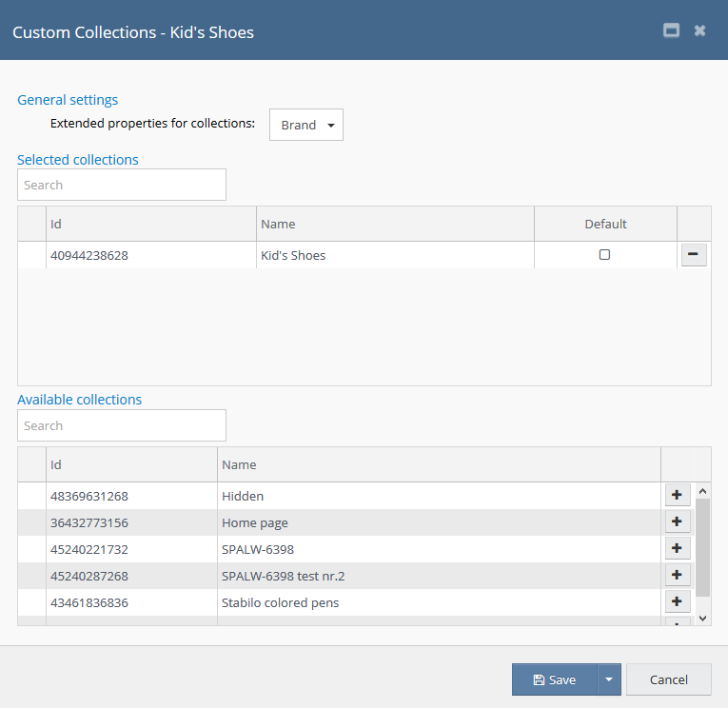Toggle Default checkbox for Kid's Shoes
This screenshot has width=728, height=708.
(x=604, y=255)
